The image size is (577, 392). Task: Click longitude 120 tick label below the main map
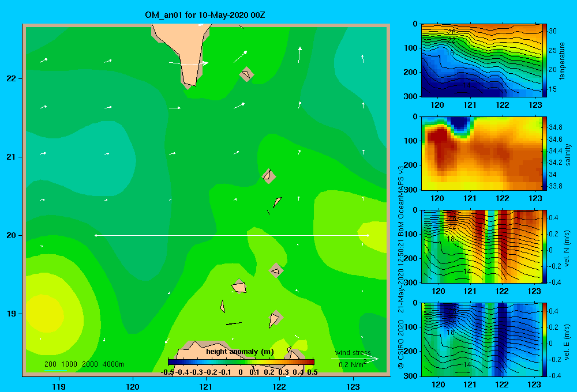(133, 387)
